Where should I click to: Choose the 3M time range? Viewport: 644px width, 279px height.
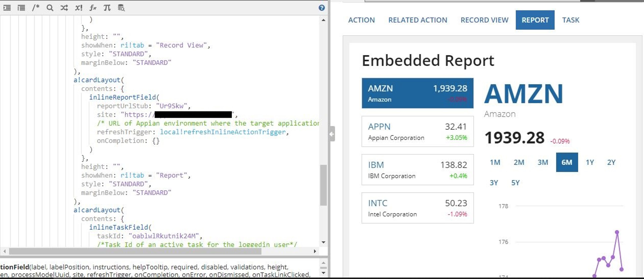click(543, 162)
